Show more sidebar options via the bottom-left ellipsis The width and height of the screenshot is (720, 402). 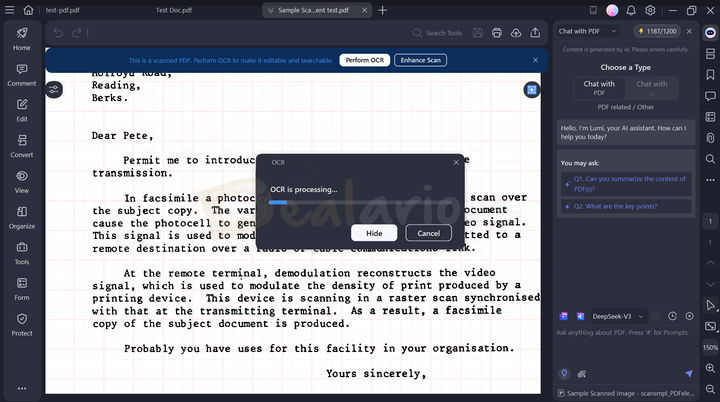[x=22, y=388]
